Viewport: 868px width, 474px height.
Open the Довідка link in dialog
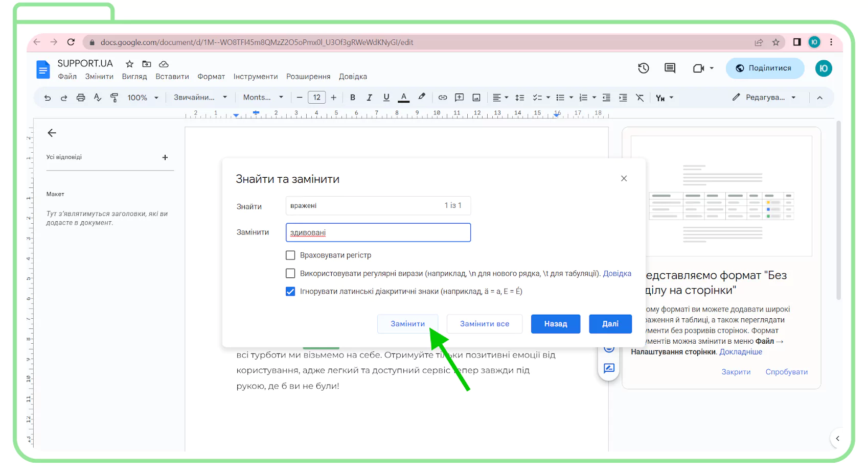(x=617, y=273)
